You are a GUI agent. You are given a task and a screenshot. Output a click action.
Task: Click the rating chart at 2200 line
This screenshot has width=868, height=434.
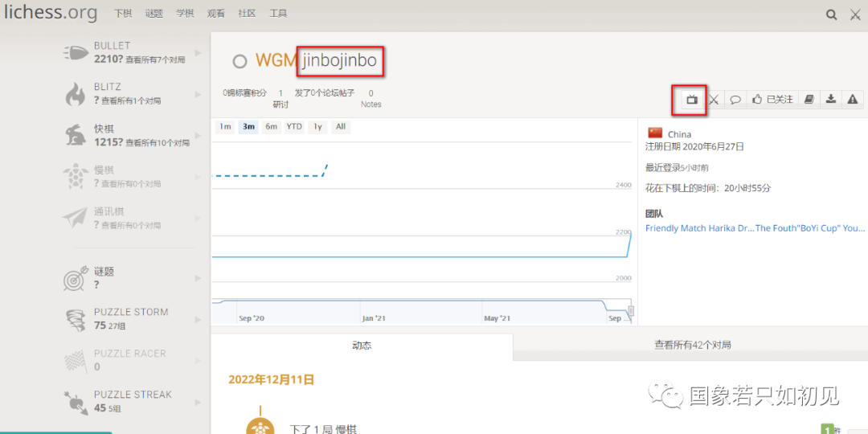[x=421, y=236]
